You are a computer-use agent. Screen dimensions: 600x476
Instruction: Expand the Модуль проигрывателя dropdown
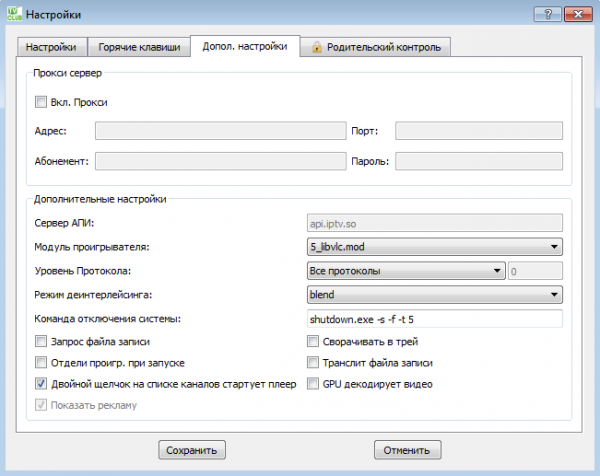tap(434, 245)
